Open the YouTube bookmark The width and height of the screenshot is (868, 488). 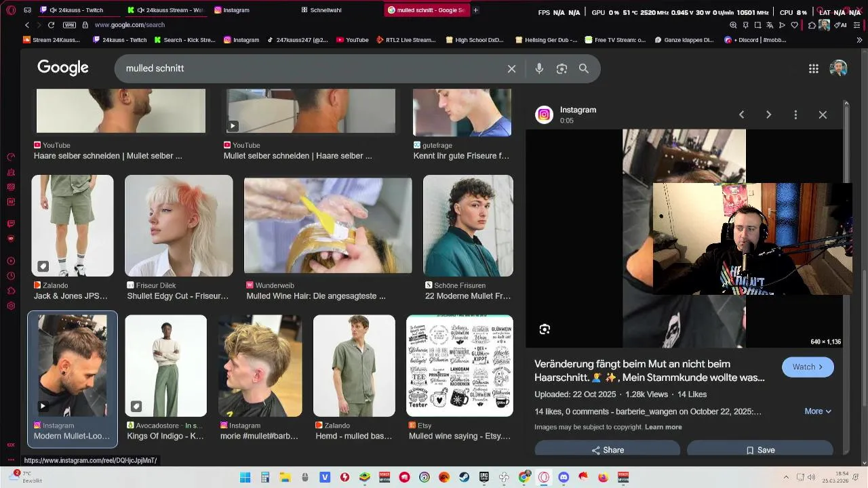coord(353,40)
